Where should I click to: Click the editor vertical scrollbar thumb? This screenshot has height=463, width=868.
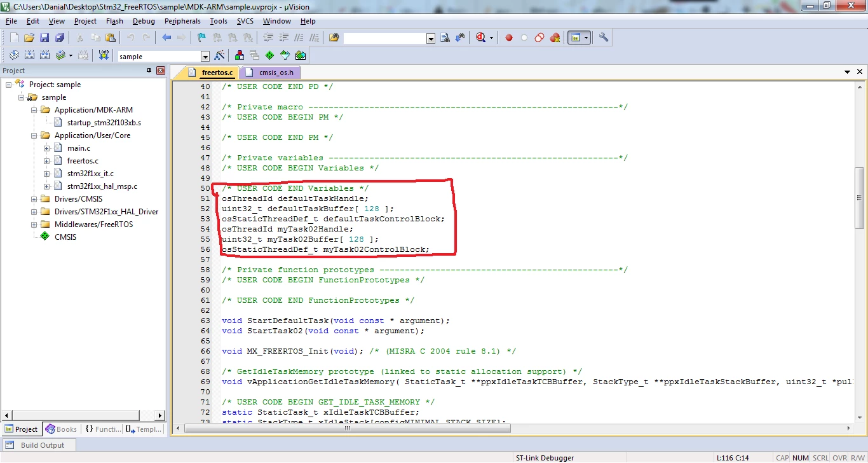coord(859,199)
